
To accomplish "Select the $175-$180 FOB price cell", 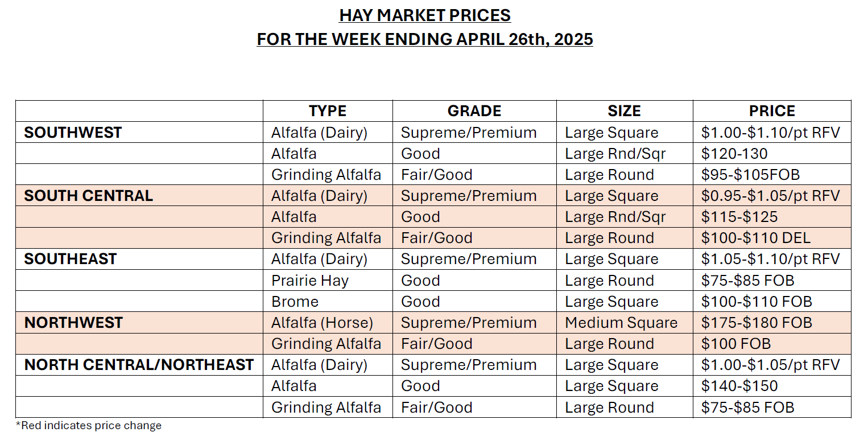I will coord(757,323).
